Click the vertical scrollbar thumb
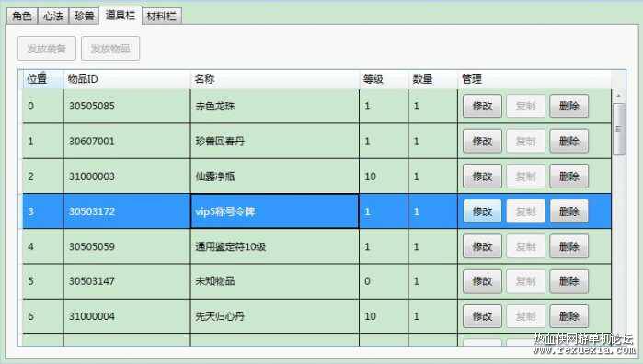 (618, 129)
